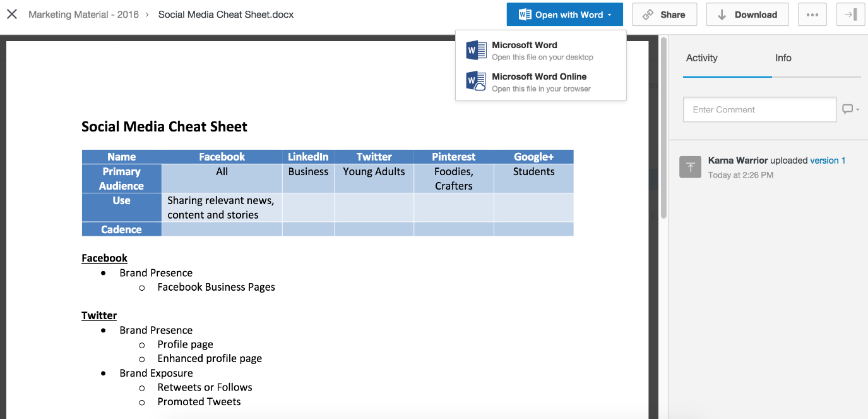Open the version 1 link
The image size is (868, 419).
(x=828, y=161)
